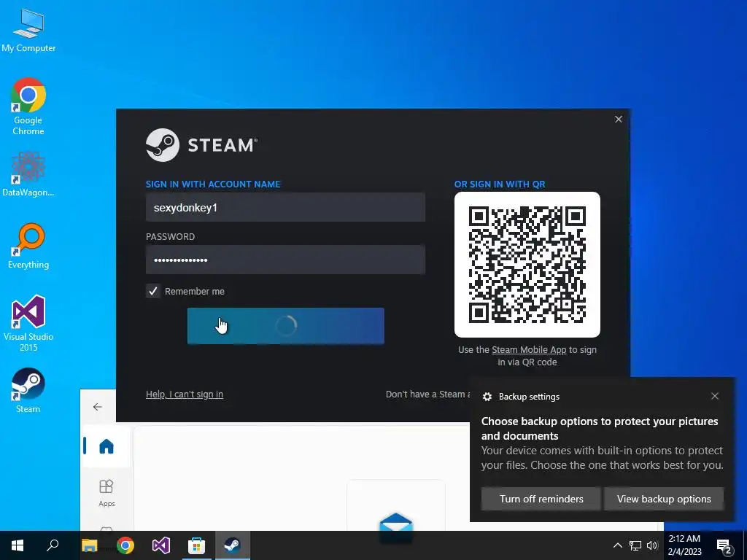Click View backup options button
Image resolution: width=747 pixels, height=560 pixels.
coord(664,499)
